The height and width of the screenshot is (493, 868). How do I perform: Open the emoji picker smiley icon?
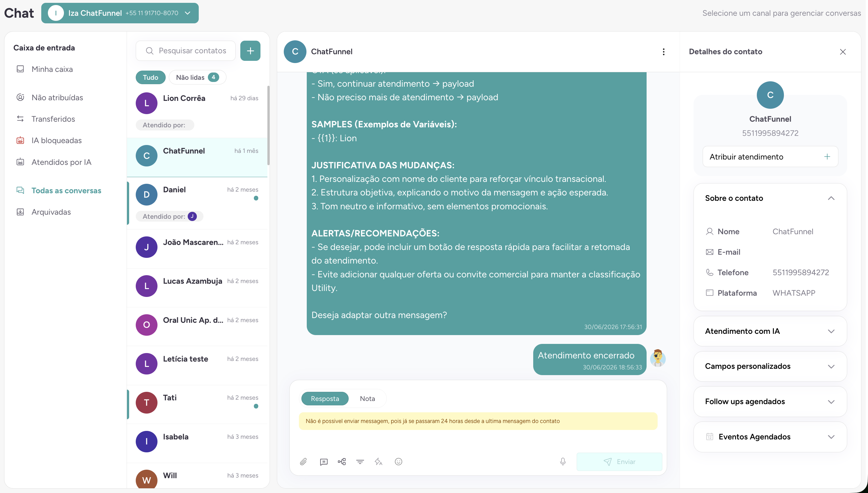coord(398,461)
